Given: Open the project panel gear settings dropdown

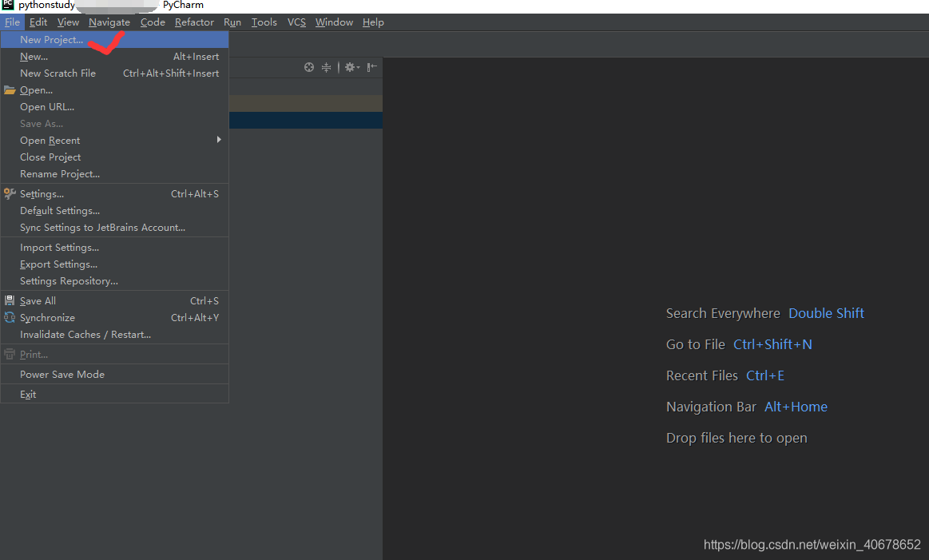Looking at the screenshot, I should point(352,67).
